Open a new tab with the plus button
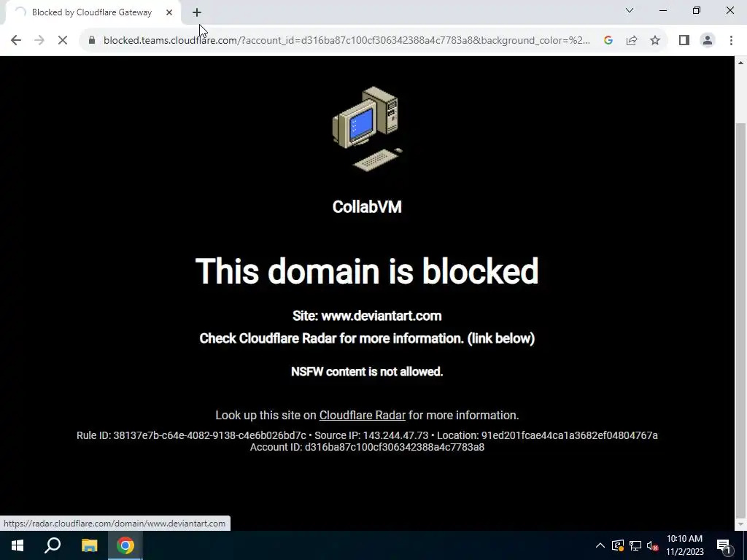The width and height of the screenshot is (747, 560). 197,12
